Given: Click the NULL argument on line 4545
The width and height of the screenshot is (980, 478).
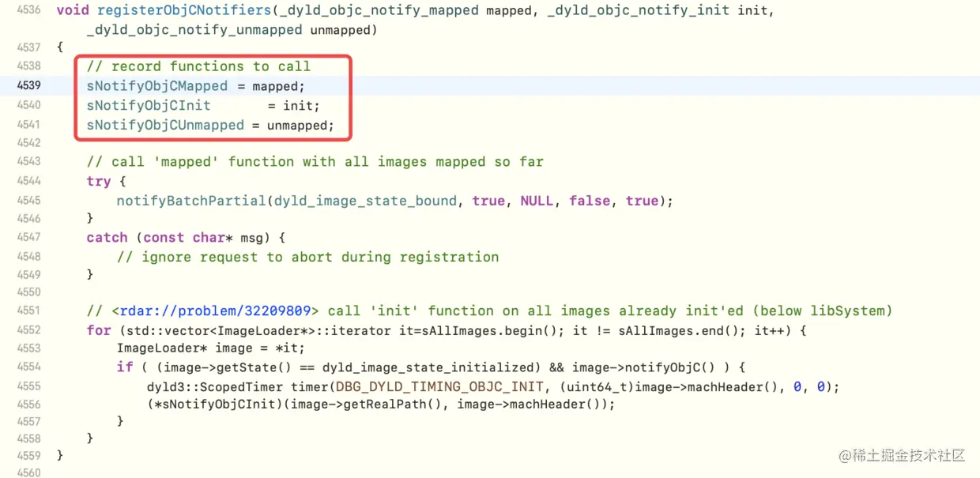Looking at the screenshot, I should (537, 200).
